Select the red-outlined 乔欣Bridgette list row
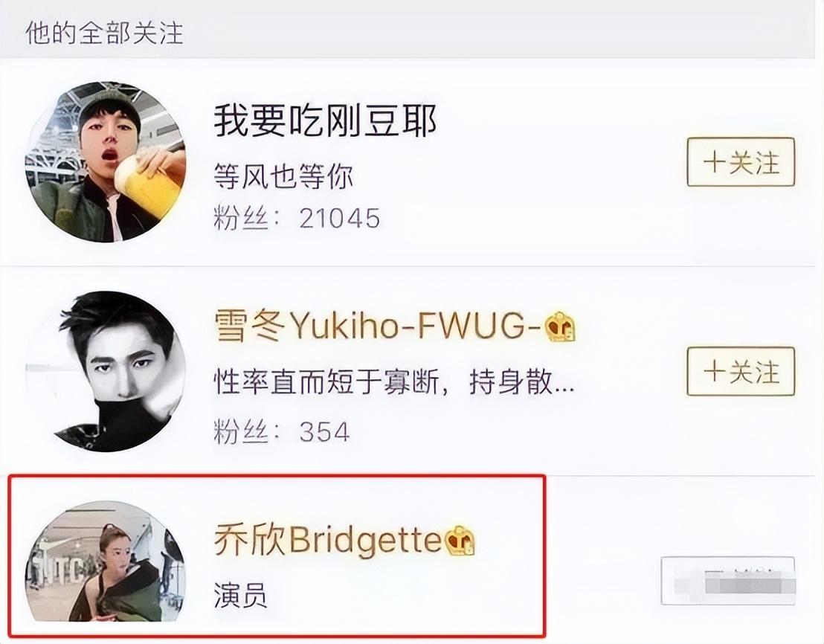824x644 pixels. [278, 556]
